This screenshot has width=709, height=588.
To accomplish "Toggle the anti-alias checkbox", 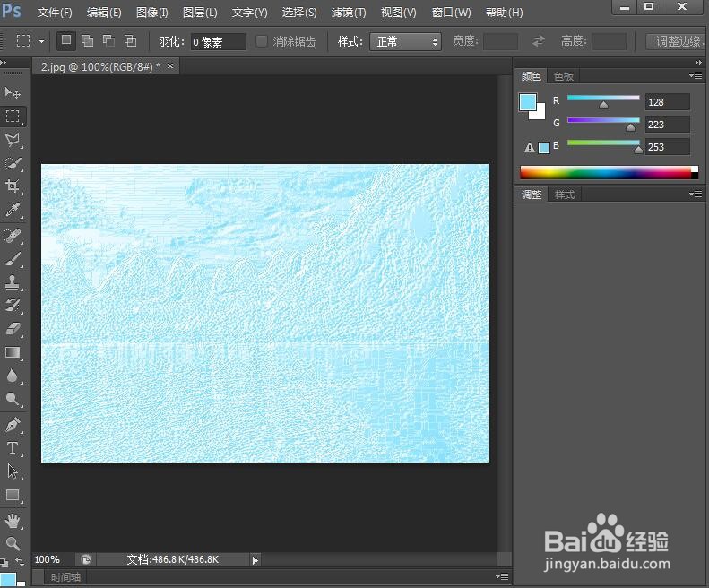I will (262, 41).
